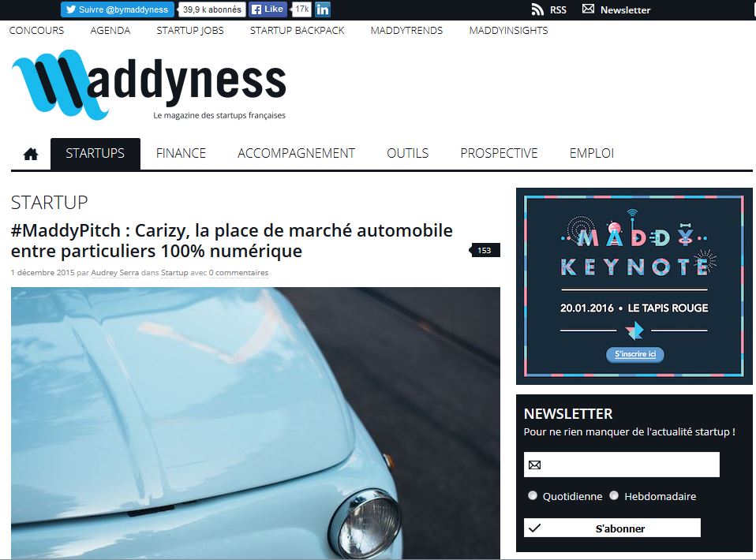Image resolution: width=756 pixels, height=560 pixels.
Task: Open the RSS link text
Action: 558,9
